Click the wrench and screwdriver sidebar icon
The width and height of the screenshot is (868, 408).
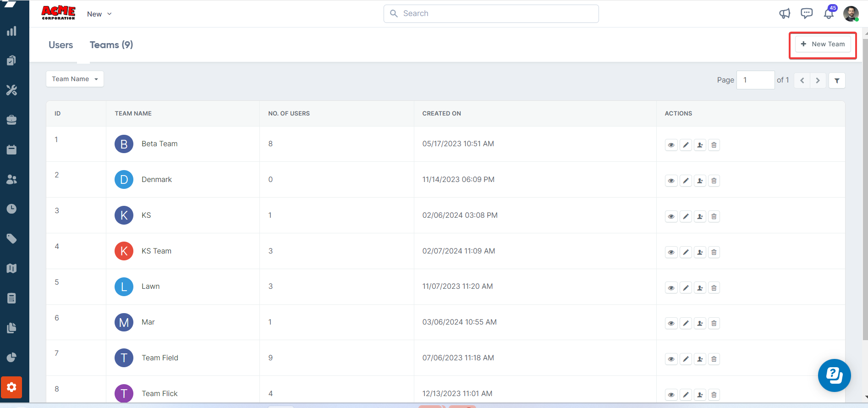click(x=11, y=90)
